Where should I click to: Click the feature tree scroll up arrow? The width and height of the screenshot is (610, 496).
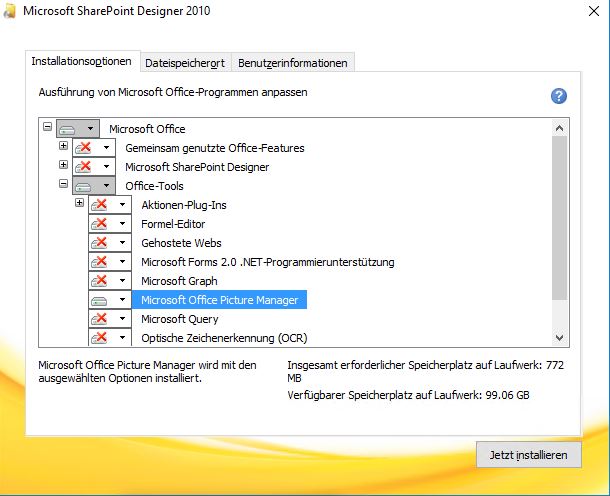click(x=559, y=128)
